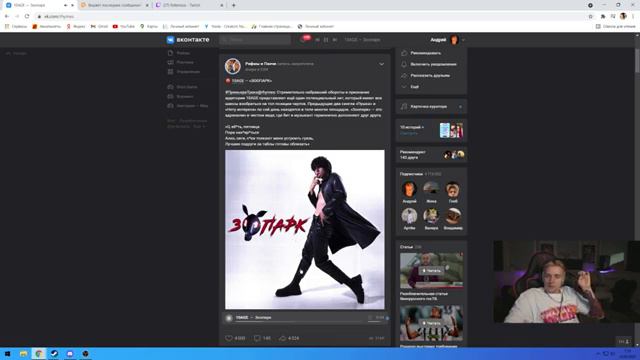The height and width of the screenshot is (360, 640).
Task: Play the attached Зоопарк audio track
Action: coord(229,318)
